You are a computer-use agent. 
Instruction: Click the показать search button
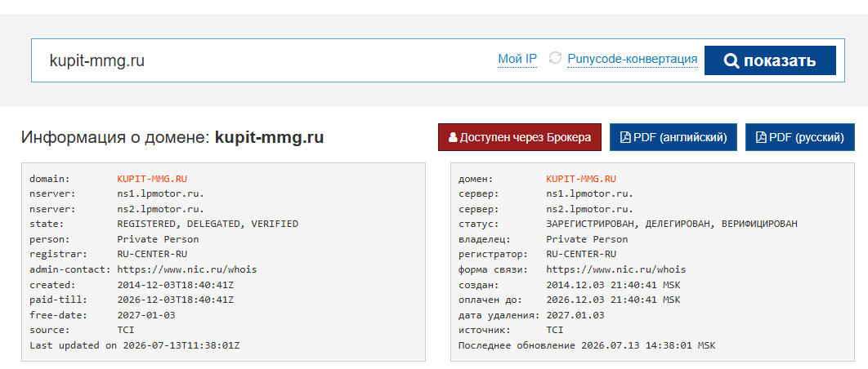(770, 60)
